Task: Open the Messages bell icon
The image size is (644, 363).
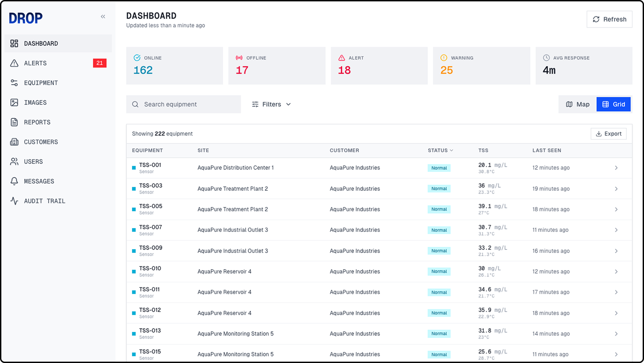Action: pos(14,181)
